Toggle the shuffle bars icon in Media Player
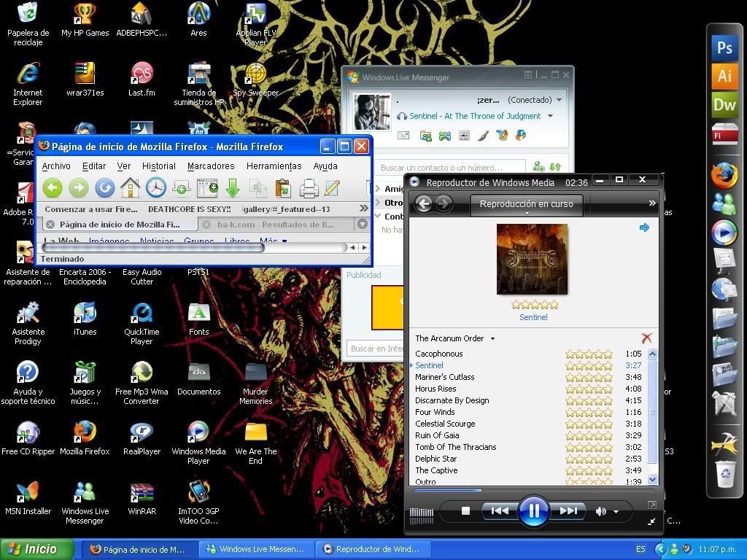747x560 pixels. (x=422, y=516)
